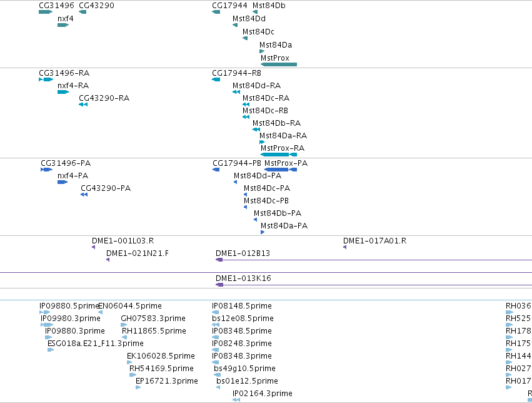Select the nxf4-PA protein arrow

pos(63,182)
